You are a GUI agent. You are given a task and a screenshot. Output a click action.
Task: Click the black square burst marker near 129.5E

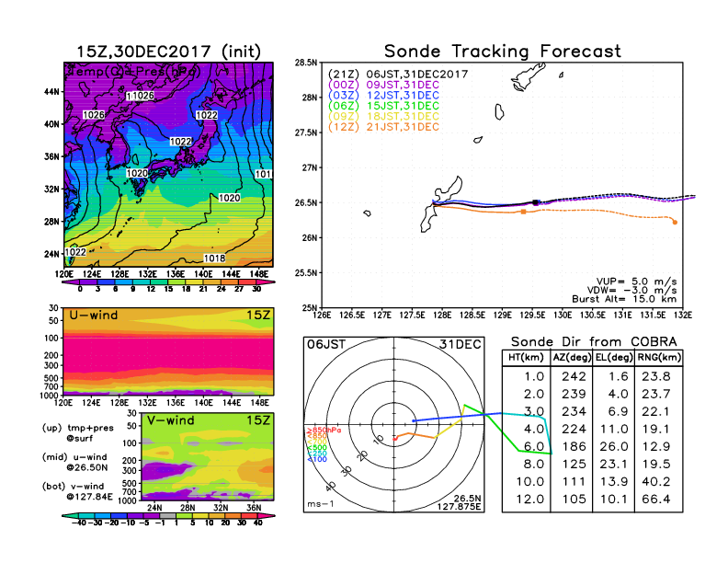click(x=535, y=202)
